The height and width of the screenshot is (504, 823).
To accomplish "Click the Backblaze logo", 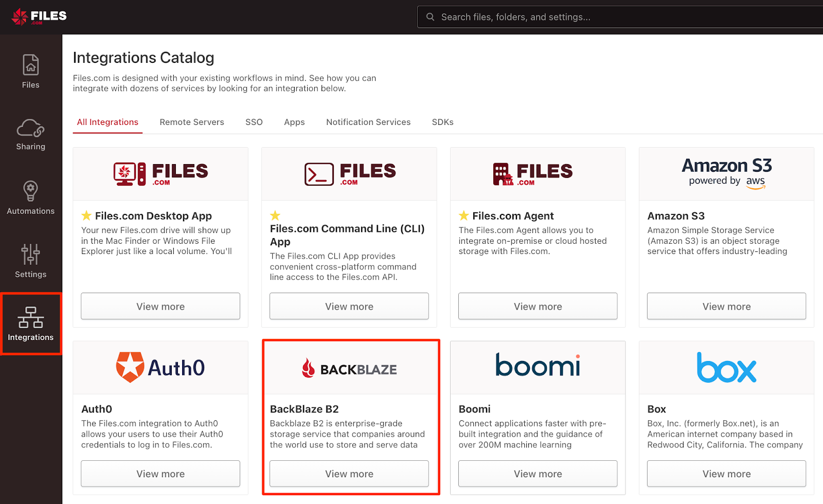I will click(350, 369).
